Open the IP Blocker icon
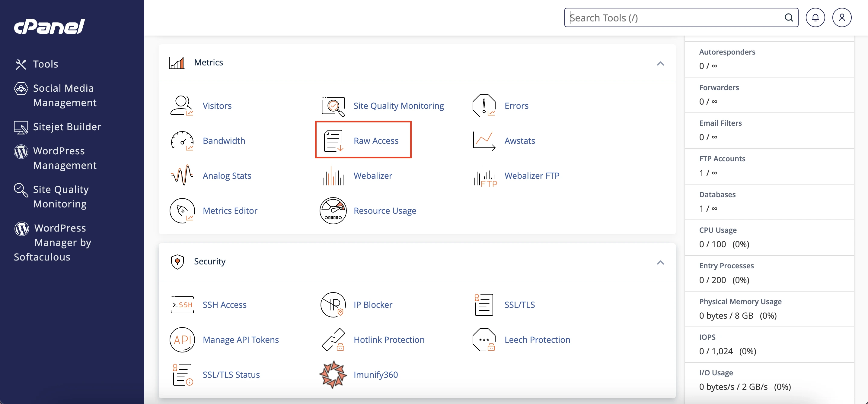 pos(333,305)
